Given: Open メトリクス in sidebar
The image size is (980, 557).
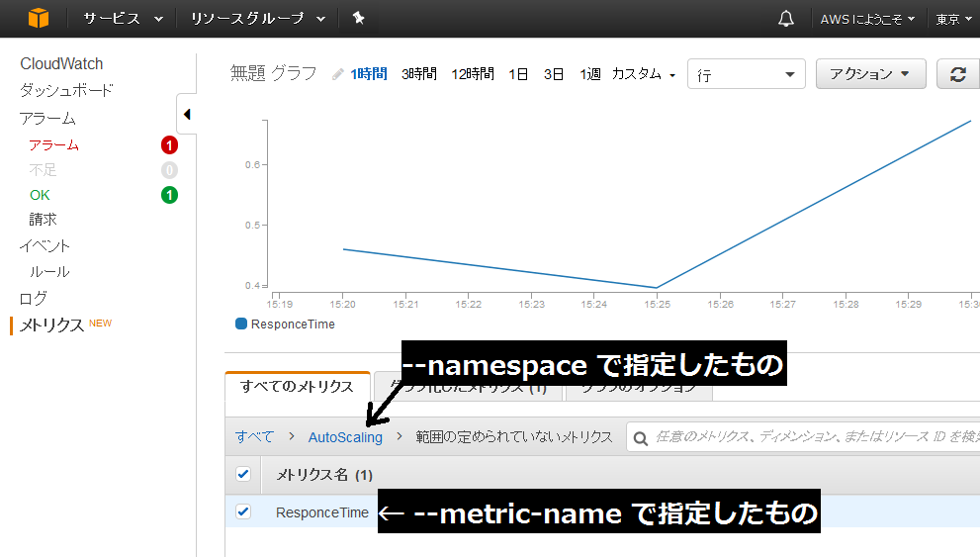Looking at the screenshot, I should 51,325.
